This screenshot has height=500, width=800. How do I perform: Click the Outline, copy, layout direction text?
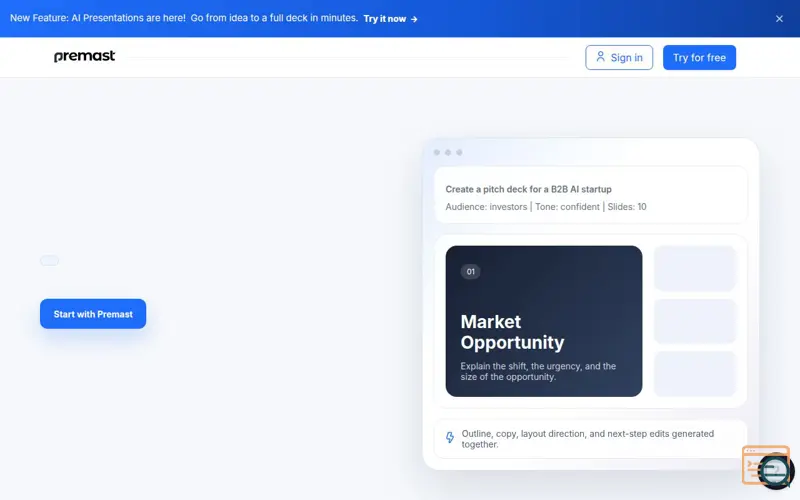pos(587,439)
